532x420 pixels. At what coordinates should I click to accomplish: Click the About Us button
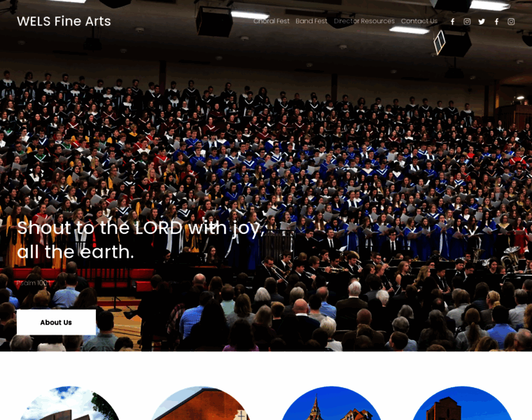pyautogui.click(x=56, y=322)
